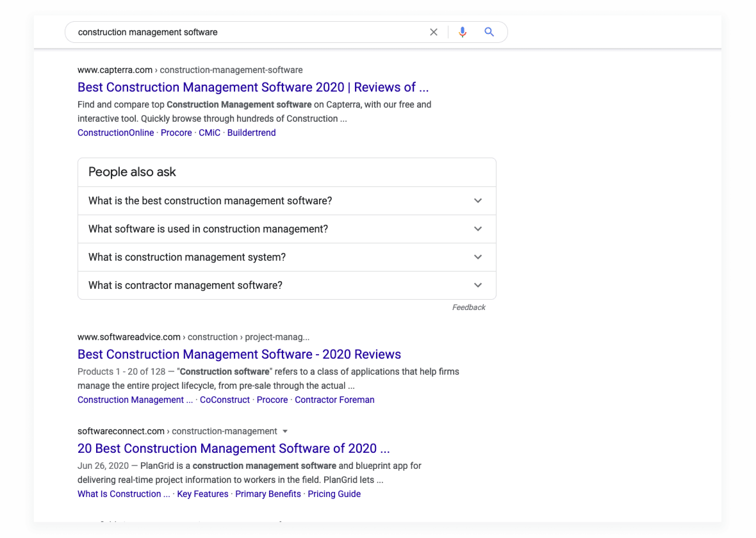Click the 'People also ask' heading
The height and width of the screenshot is (538, 756).
tap(132, 172)
